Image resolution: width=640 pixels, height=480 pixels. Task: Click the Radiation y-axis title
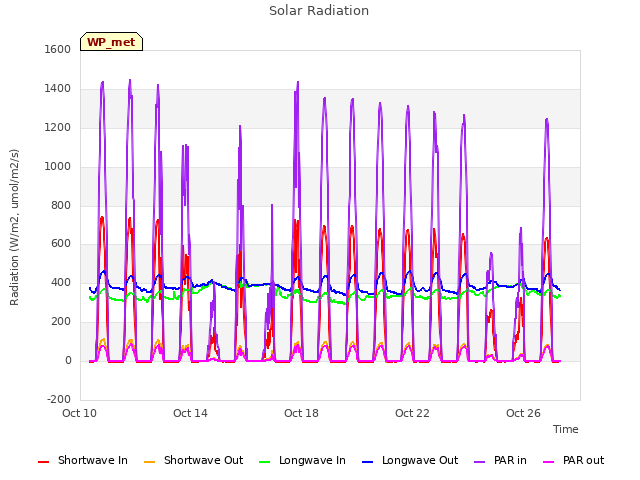click(x=14, y=227)
